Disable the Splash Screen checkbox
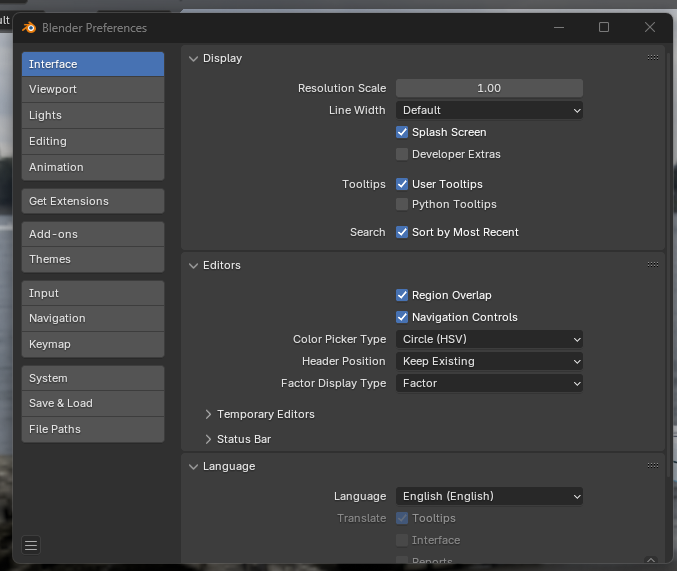Screen dimensions: 677x571 coord(402,132)
